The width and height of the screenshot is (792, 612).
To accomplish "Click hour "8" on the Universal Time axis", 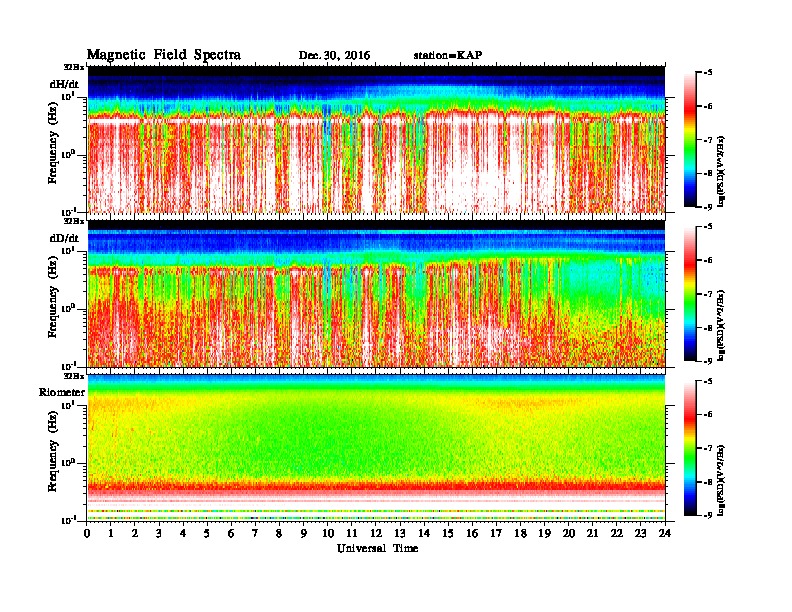I will tap(279, 533).
